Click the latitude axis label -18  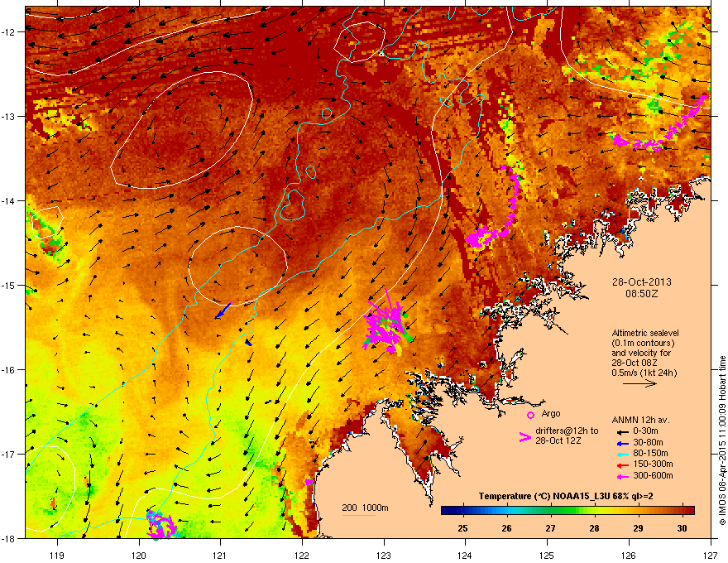pyautogui.click(x=9, y=538)
